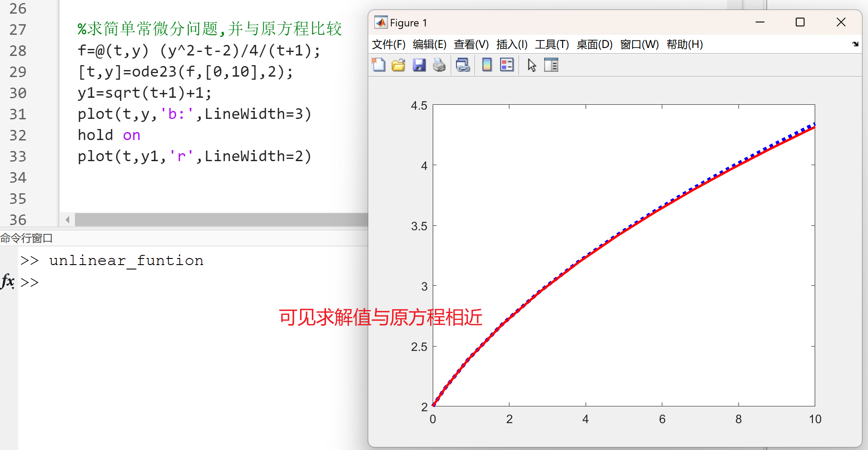Click the plot(t,y,'b:') code line
The width and height of the screenshot is (868, 450).
point(195,114)
